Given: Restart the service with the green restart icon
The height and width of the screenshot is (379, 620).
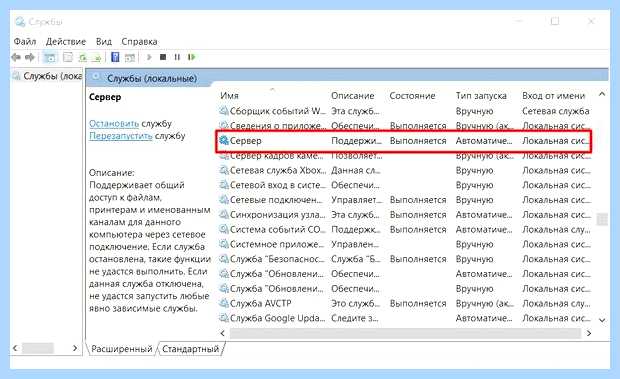Looking at the screenshot, I should click(192, 57).
